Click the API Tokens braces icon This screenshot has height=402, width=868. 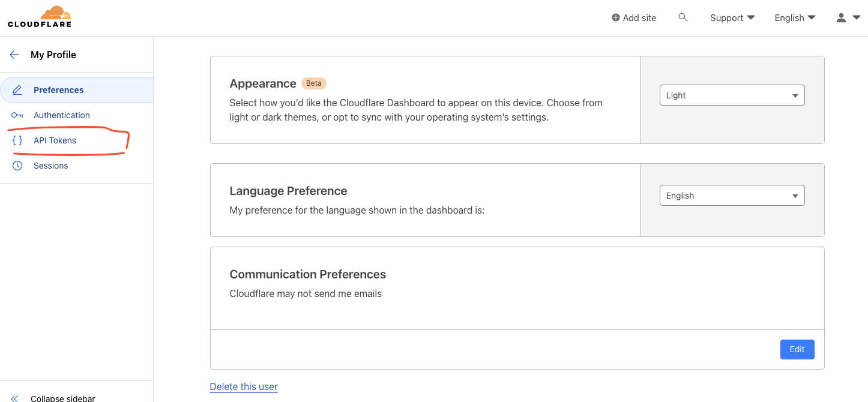pos(17,140)
